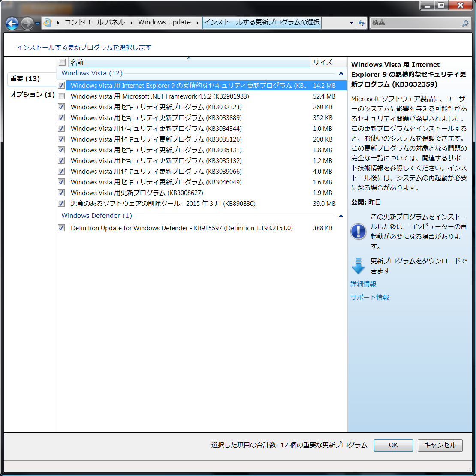Image resolution: width=476 pixels, height=476 pixels.
Task: Select the KB3008627 update row
Action: 202,193
